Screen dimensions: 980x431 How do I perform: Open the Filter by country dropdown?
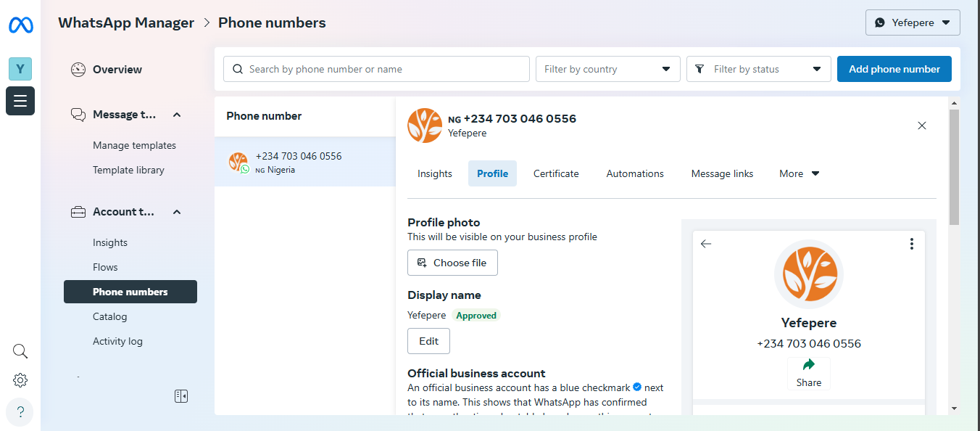coord(608,69)
